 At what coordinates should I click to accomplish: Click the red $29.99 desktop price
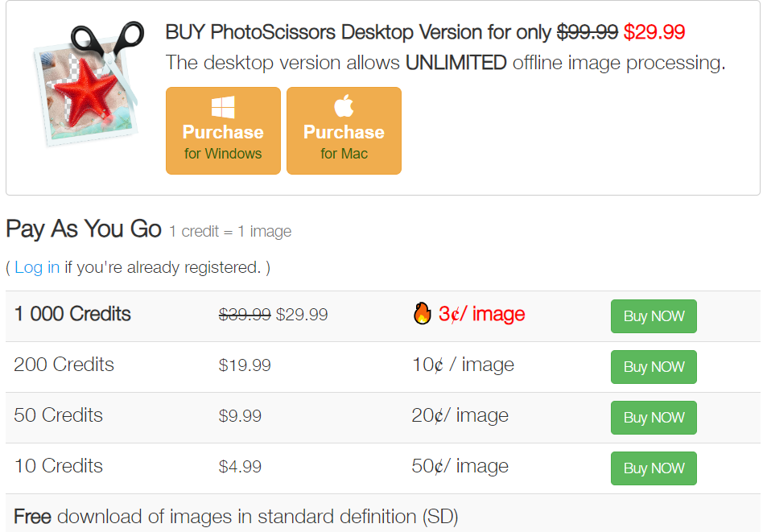click(654, 32)
